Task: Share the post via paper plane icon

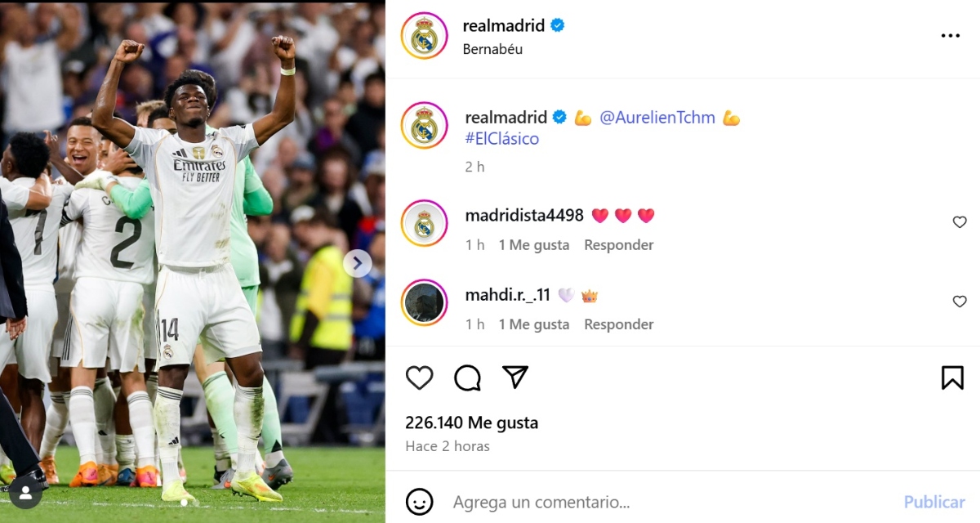Action: coord(515,377)
